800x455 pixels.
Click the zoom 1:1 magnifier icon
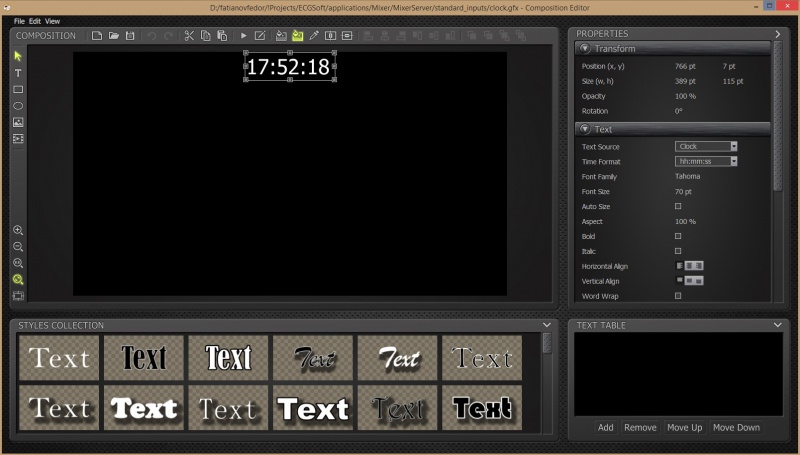pos(18,263)
